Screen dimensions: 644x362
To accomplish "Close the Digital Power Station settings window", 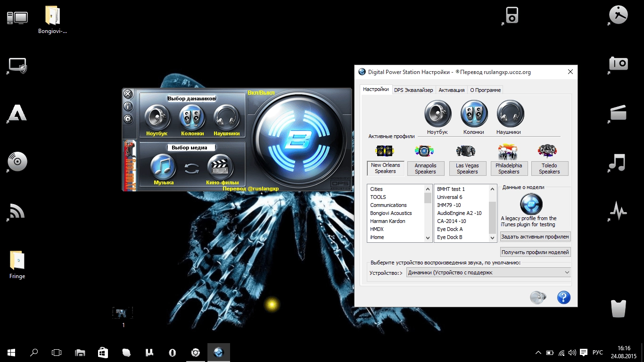I will [570, 72].
